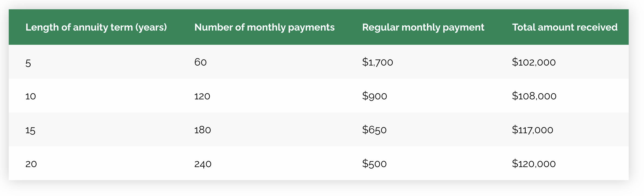Click the 240 payments cell
This screenshot has height=196, width=644.
click(203, 164)
